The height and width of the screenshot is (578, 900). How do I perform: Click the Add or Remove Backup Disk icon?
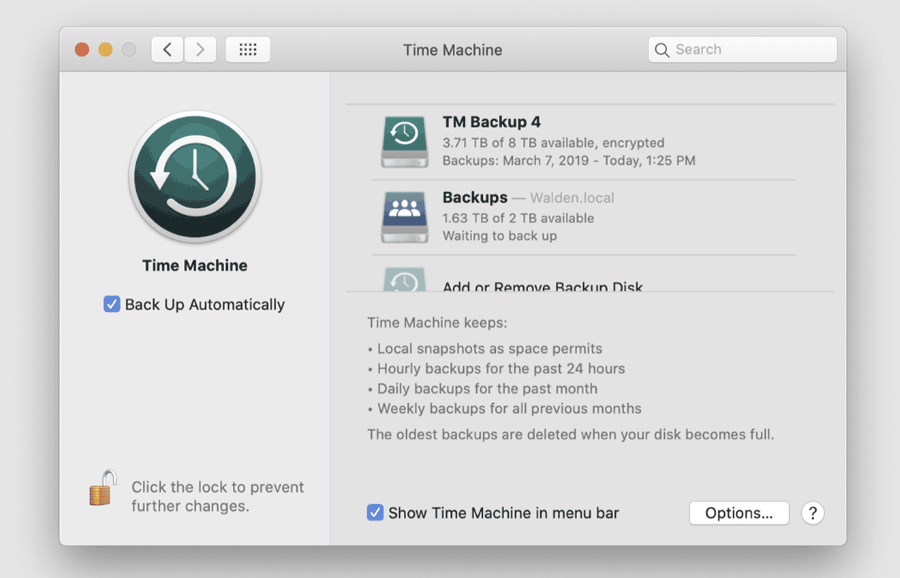click(x=405, y=280)
